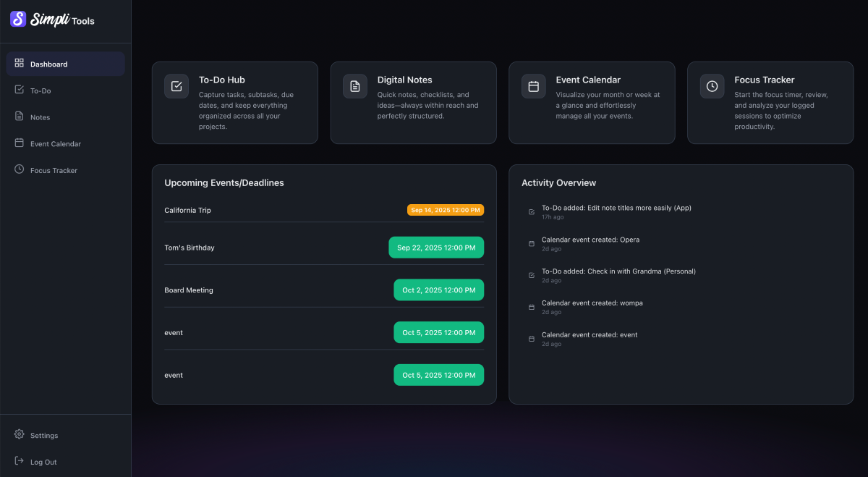
Task: Click Tom's Birthday event name
Action: point(190,248)
